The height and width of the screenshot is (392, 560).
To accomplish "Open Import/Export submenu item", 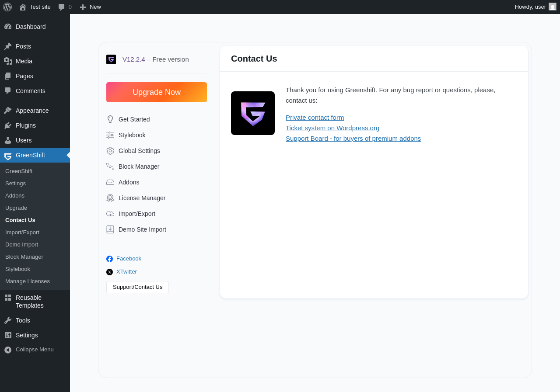I will point(22,232).
